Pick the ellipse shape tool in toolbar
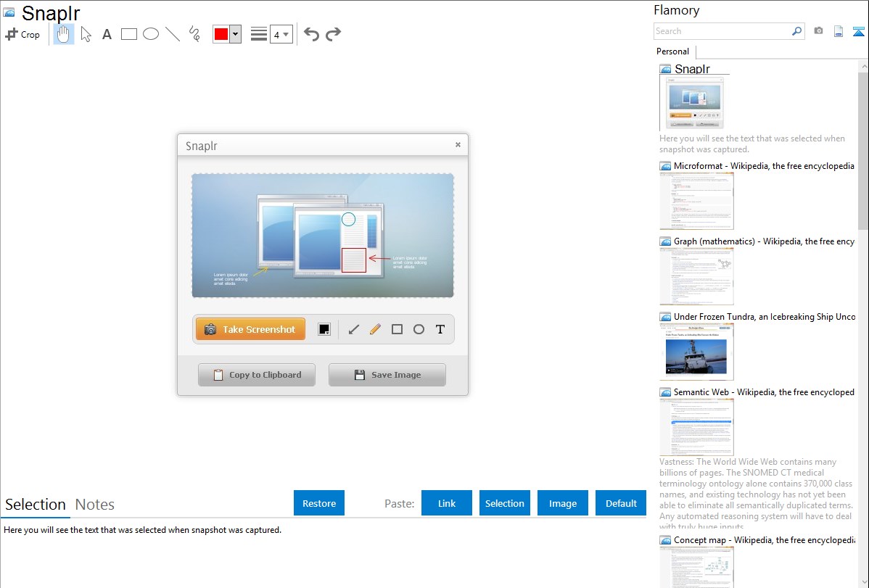 tap(151, 34)
